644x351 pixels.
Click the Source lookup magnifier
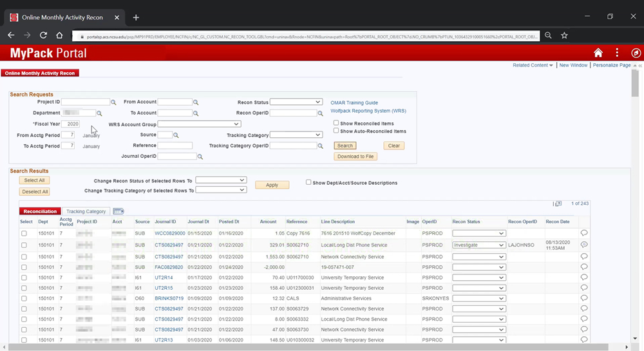[176, 135]
